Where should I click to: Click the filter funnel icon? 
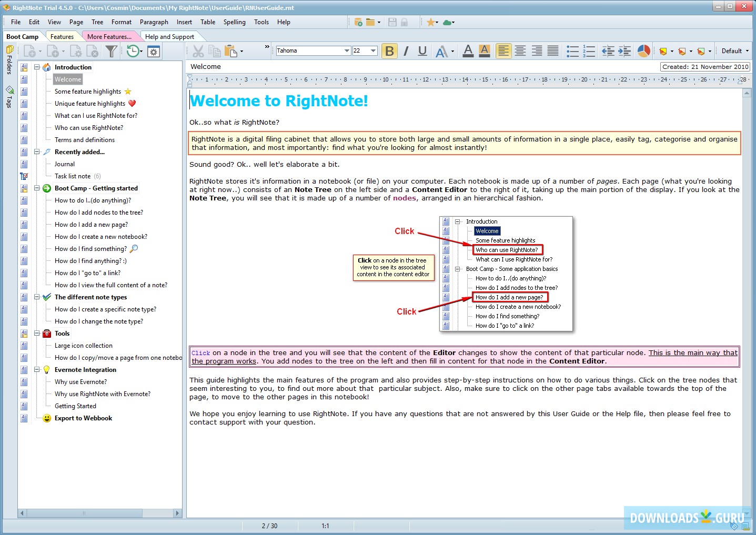111,51
